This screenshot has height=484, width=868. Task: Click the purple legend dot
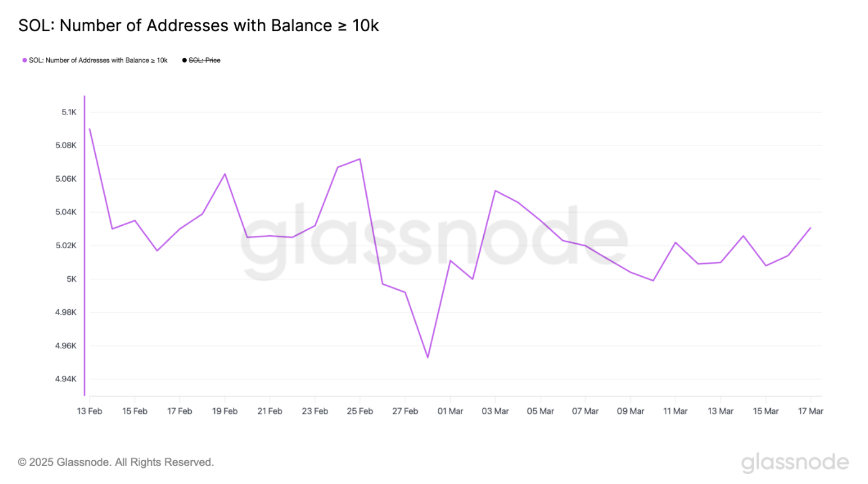(24, 60)
